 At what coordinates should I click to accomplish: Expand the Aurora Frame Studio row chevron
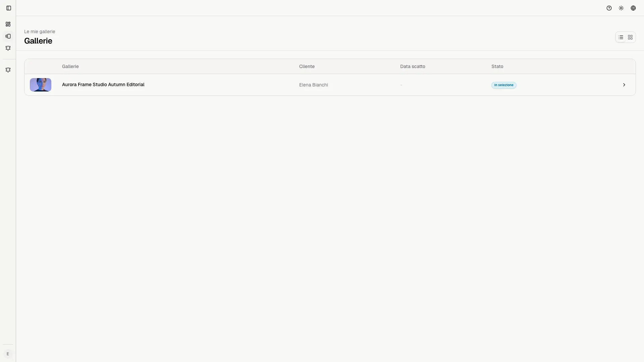[x=624, y=85]
